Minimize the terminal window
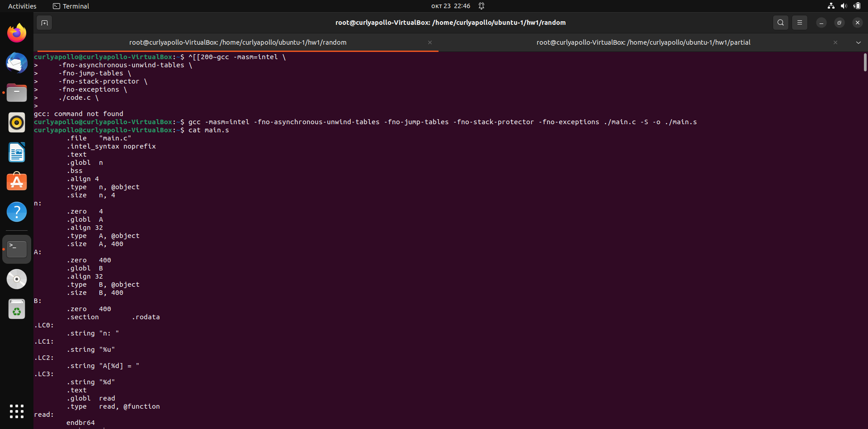The image size is (868, 429). tap(821, 23)
